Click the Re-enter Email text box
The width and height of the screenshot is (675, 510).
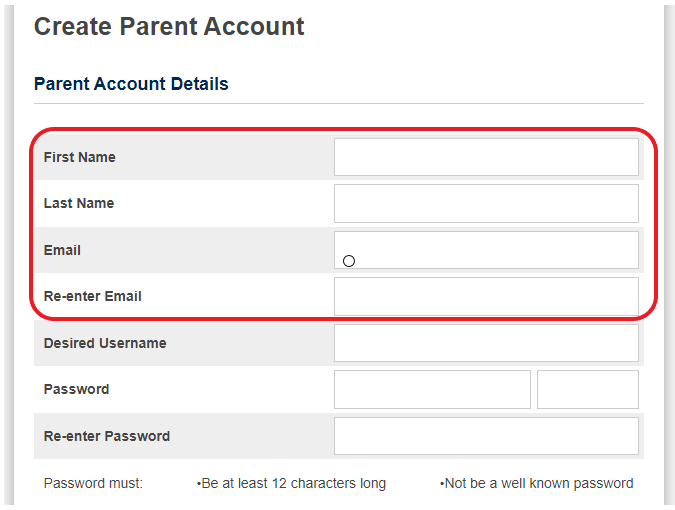[x=486, y=297]
